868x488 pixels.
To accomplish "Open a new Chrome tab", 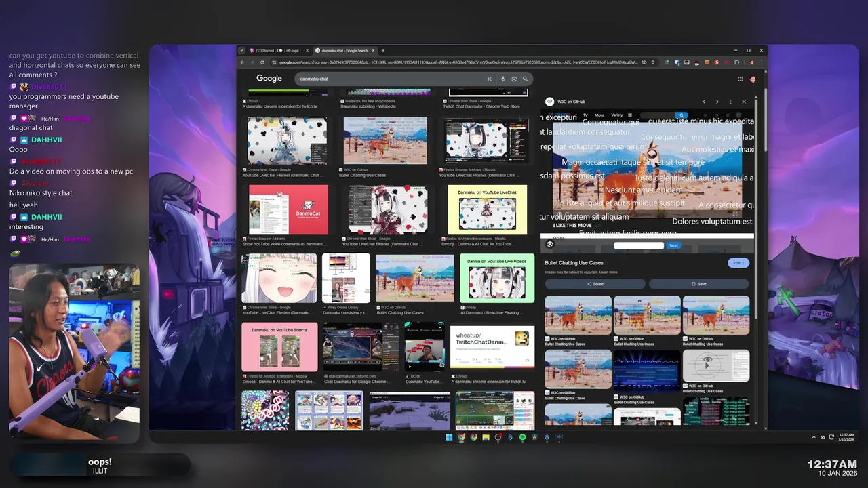I will click(383, 50).
